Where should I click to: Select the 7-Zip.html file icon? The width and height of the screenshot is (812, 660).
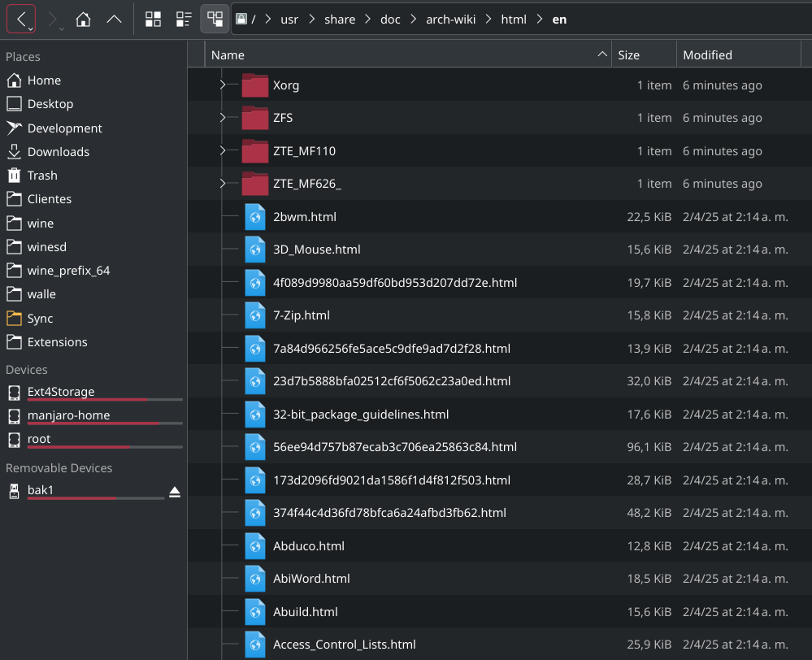tap(254, 315)
